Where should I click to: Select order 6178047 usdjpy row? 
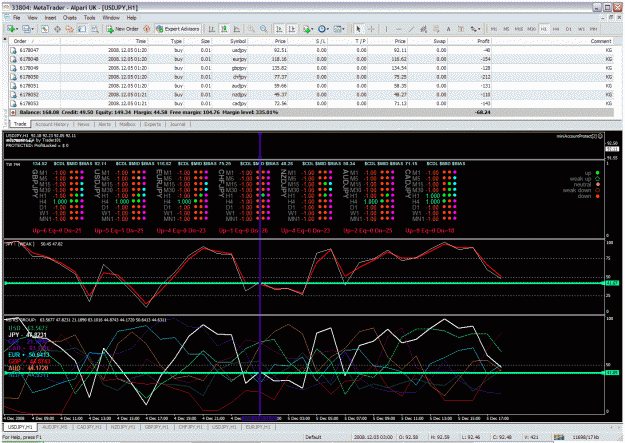click(x=311, y=50)
